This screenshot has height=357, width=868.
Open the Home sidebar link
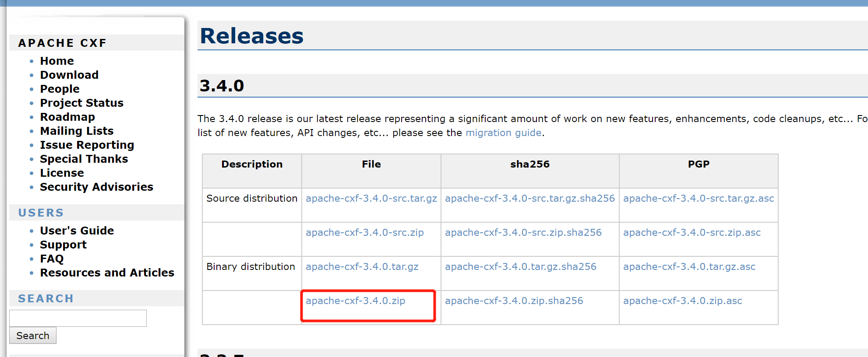(57, 61)
